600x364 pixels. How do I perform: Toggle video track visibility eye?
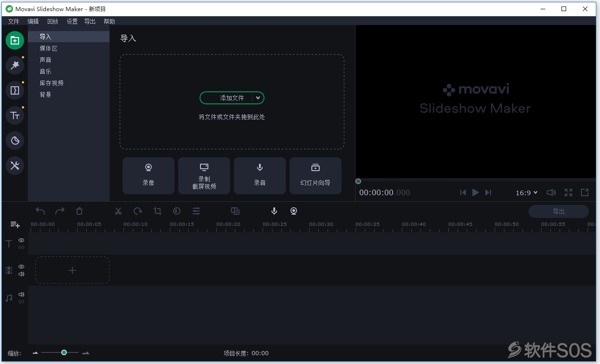[x=21, y=267]
